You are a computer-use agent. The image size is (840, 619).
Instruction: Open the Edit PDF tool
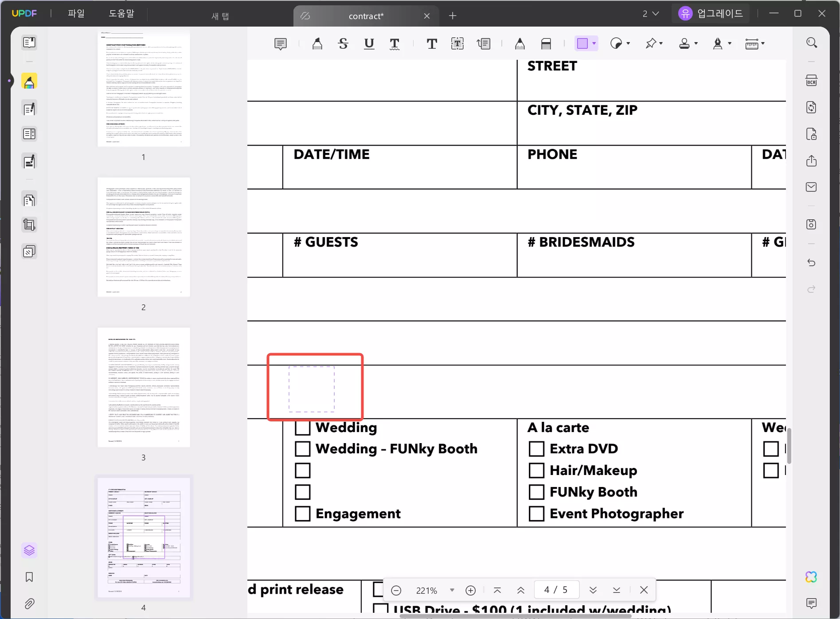[x=29, y=109]
